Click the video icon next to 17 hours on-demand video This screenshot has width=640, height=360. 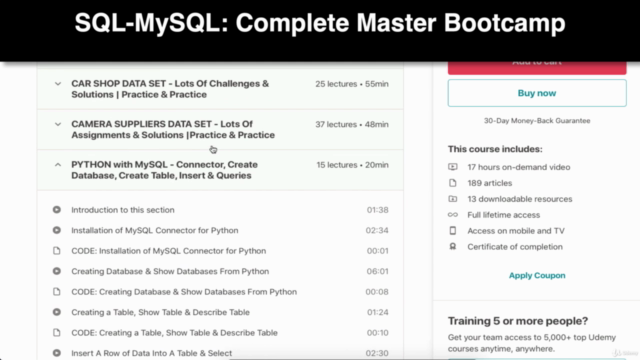[x=453, y=167]
